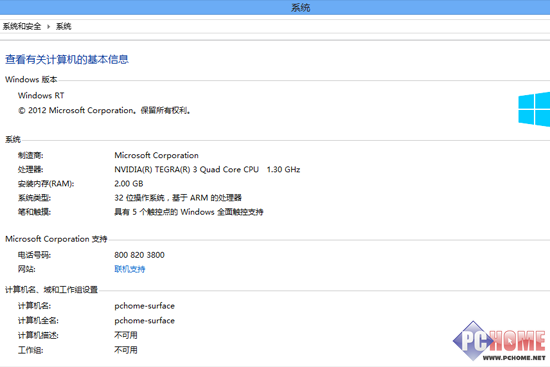Click the 计算机名 value pchome-surface
The width and height of the screenshot is (550, 367).
tap(145, 306)
